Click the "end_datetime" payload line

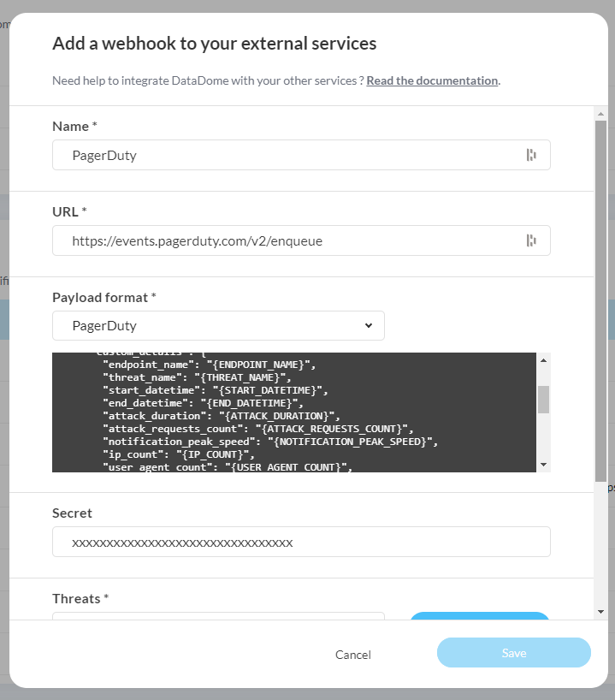click(x=203, y=403)
